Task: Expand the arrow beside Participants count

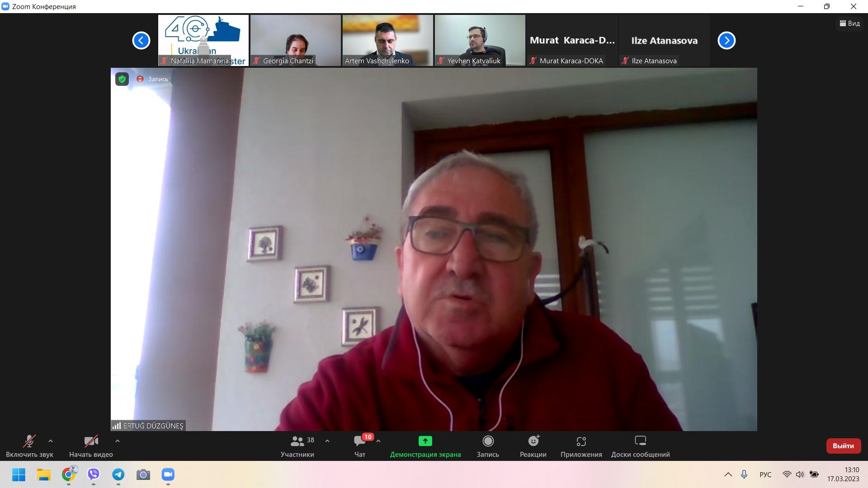Action: [327, 441]
